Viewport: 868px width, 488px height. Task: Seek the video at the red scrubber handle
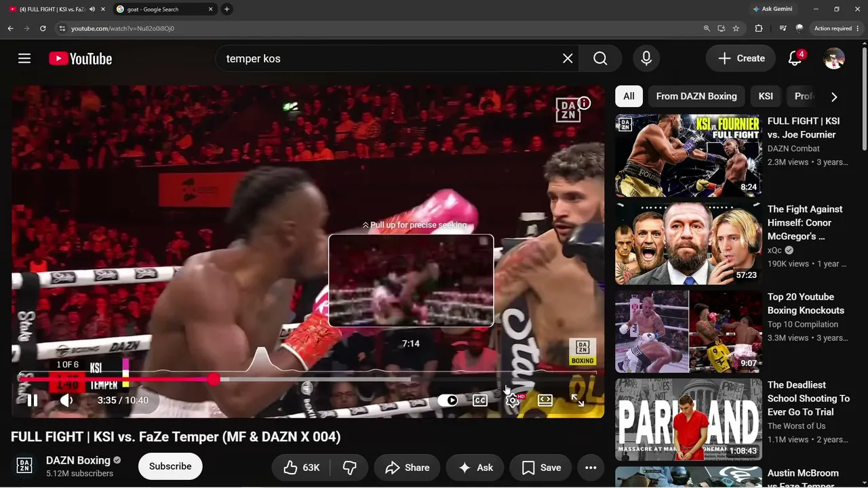tap(214, 379)
